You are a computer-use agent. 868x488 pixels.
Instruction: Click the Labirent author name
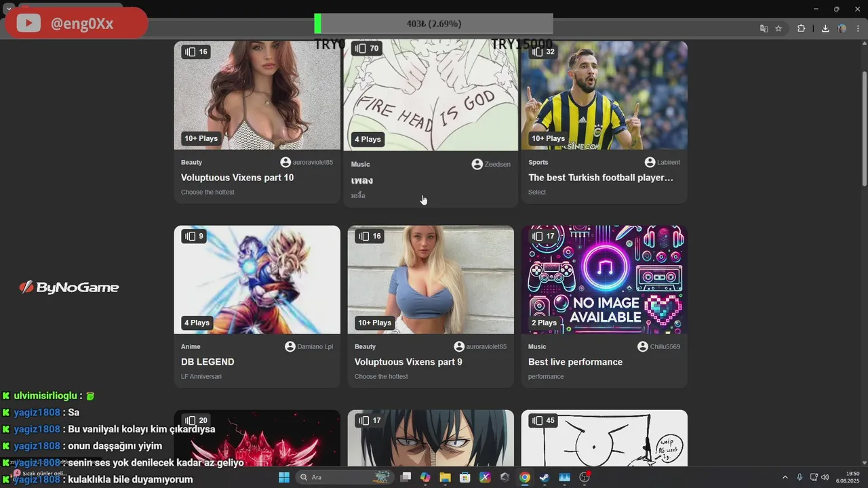click(x=669, y=163)
